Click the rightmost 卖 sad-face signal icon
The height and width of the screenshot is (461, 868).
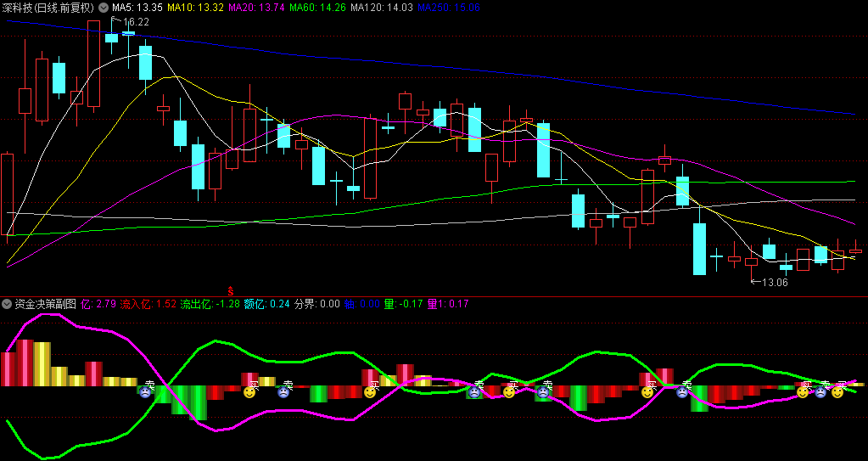pyautogui.click(x=820, y=392)
